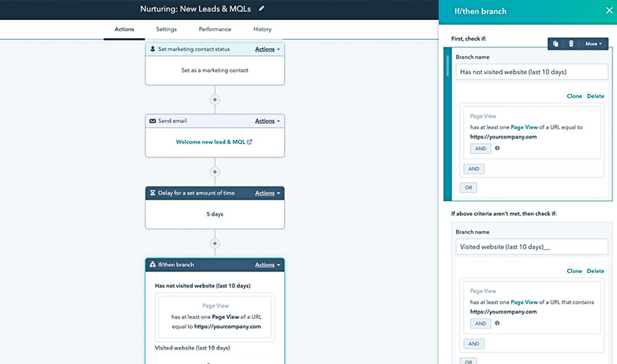Click outer AND button in second branch
617x364 pixels.
point(474,344)
